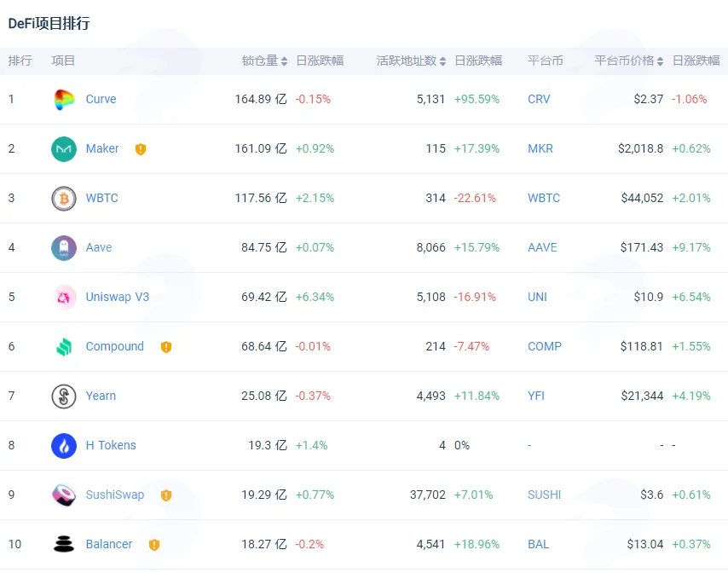Click Maker's locked value 161.09 亿
The width and height of the screenshot is (728, 573).
(261, 148)
